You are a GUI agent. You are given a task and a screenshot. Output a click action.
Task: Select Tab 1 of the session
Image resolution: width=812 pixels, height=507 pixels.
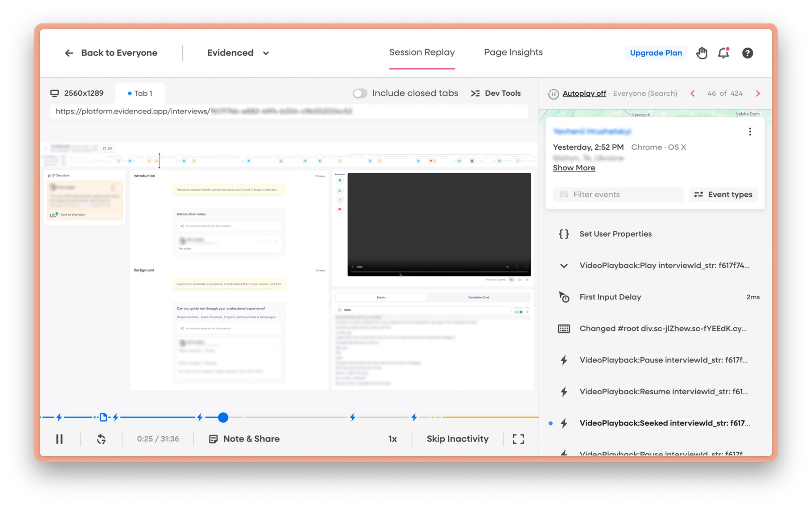click(x=140, y=93)
